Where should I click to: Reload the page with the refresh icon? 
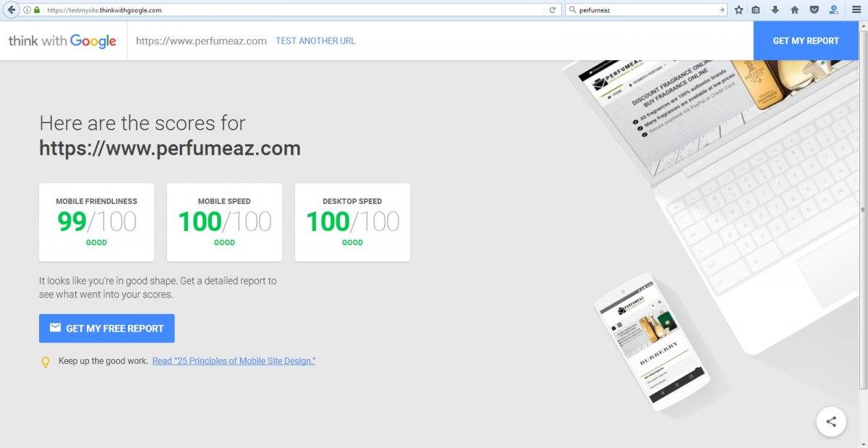(x=553, y=10)
